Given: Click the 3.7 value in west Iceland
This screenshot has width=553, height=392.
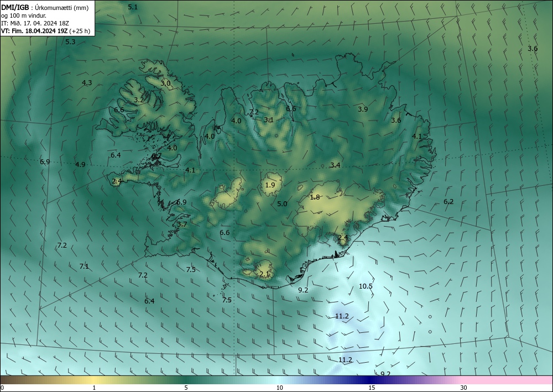Looking at the screenshot, I should [182, 224].
